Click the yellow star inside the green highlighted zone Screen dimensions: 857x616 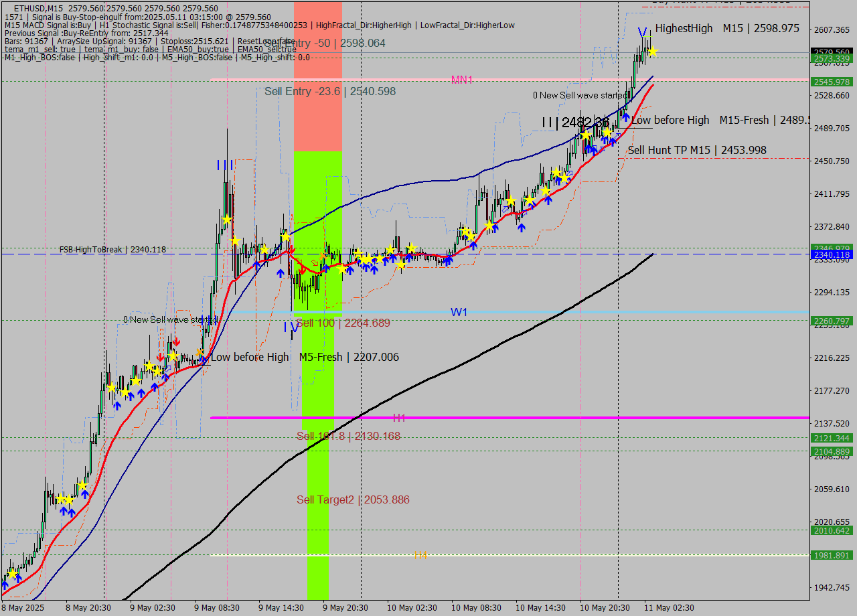point(340,268)
